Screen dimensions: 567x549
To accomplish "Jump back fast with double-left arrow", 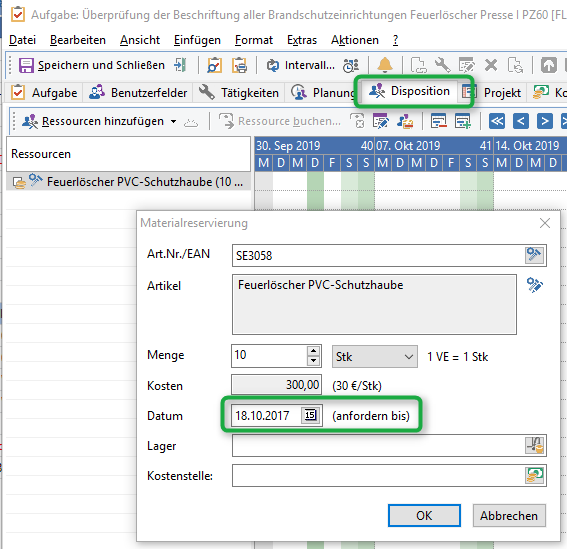I will pyautogui.click(x=497, y=121).
